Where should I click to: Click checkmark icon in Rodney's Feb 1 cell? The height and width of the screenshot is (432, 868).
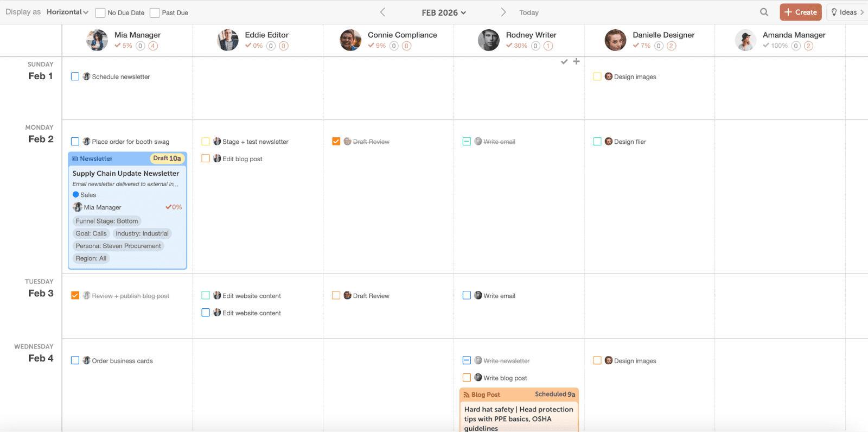tap(564, 61)
